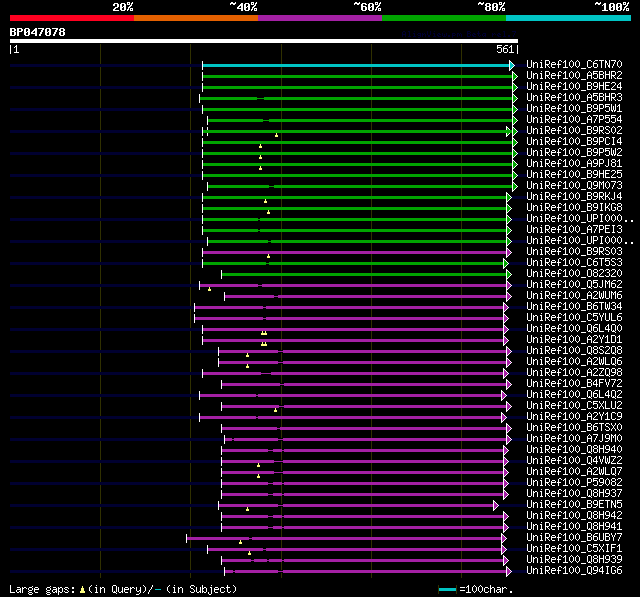640x597 pixels.
Task: Click the cyan arrowhead ending the UniRef100_C6TN70 bar
Action: 512,65
